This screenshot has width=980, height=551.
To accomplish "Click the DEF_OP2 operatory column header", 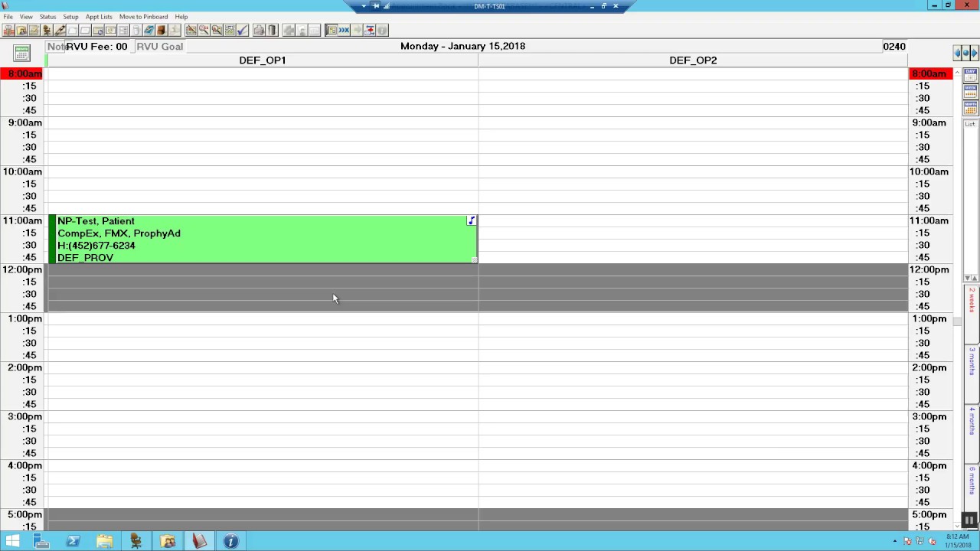I will click(x=693, y=60).
